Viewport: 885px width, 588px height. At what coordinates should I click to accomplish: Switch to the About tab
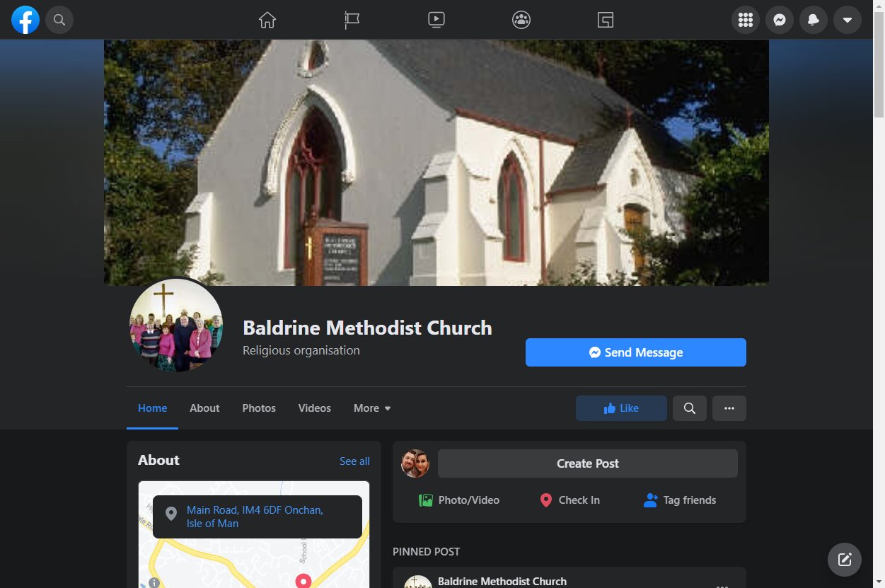click(x=204, y=408)
